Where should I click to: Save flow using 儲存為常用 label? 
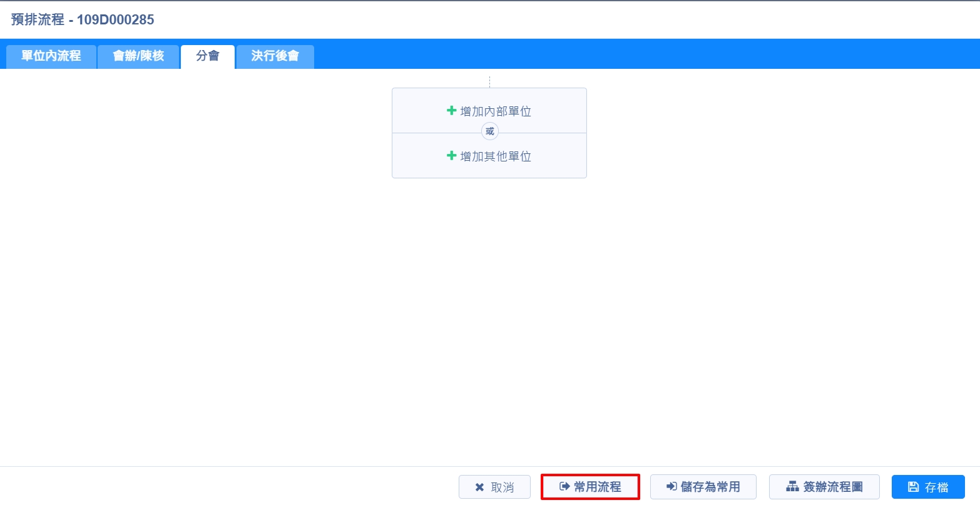(710, 487)
